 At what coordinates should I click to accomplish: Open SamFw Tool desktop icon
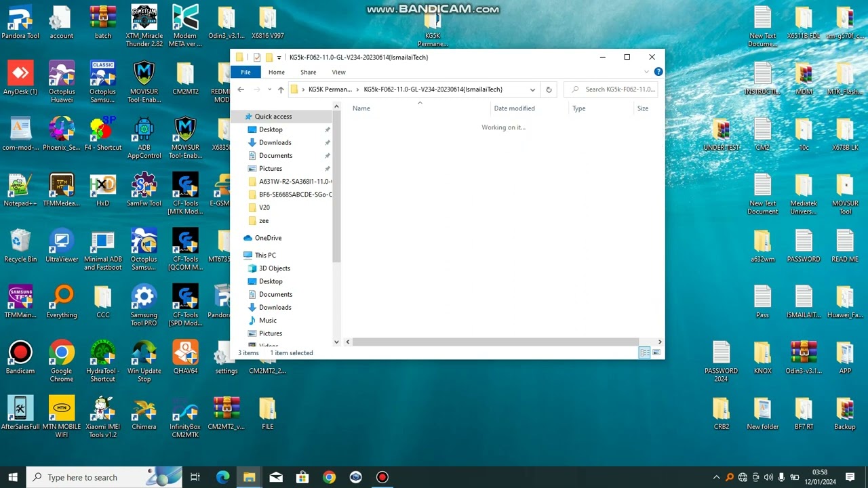(144, 189)
